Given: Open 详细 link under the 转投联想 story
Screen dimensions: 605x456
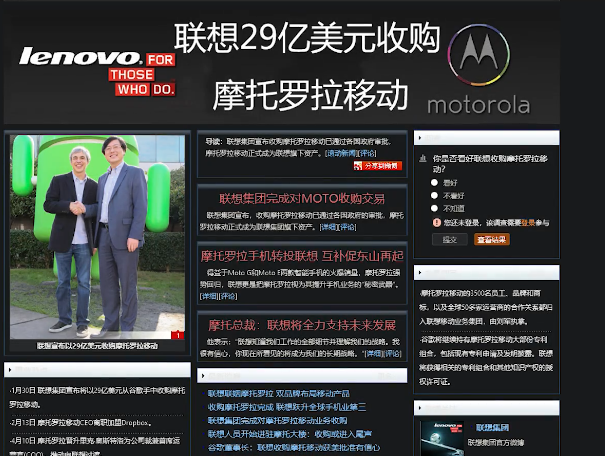Looking at the screenshot, I should pyautogui.click(x=210, y=296).
